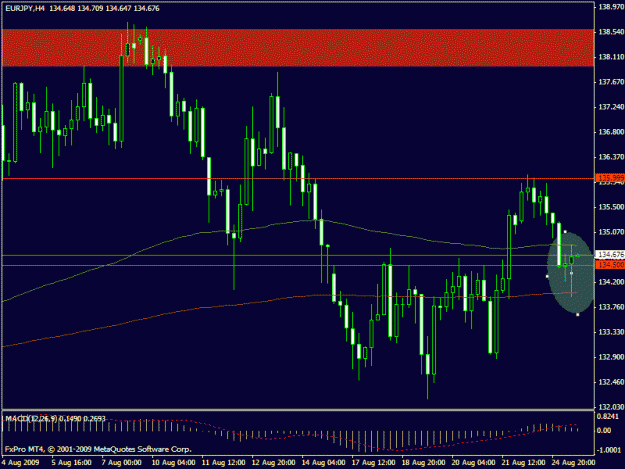Click the 7 Aug 00:00 time label
This screenshot has width=625, height=469.
[x=121, y=462]
